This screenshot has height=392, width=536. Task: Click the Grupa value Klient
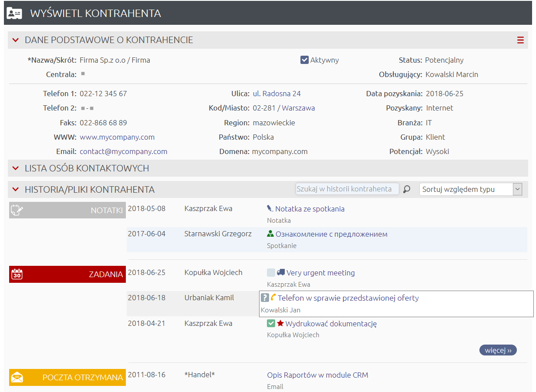[435, 137]
